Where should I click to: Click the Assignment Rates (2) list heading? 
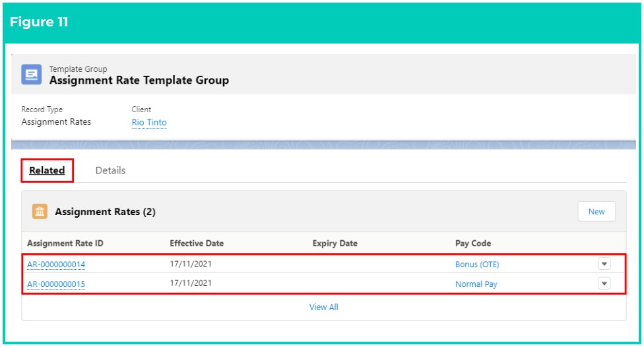tap(105, 212)
